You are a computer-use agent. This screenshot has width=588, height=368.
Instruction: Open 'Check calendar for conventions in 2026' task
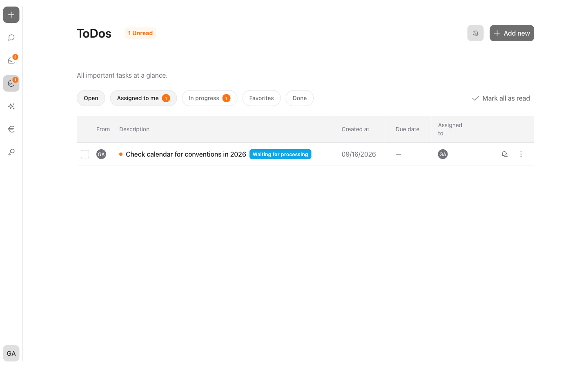coord(186,154)
